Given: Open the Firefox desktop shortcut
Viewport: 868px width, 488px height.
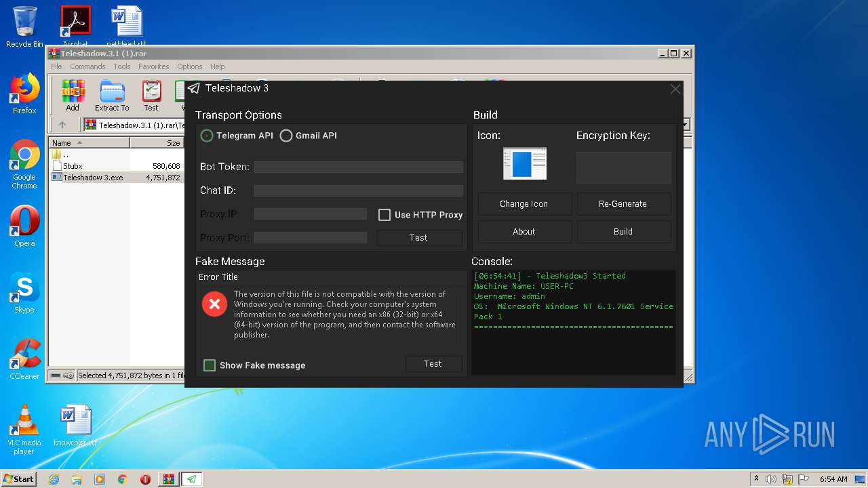Looking at the screenshot, I should coord(24,94).
